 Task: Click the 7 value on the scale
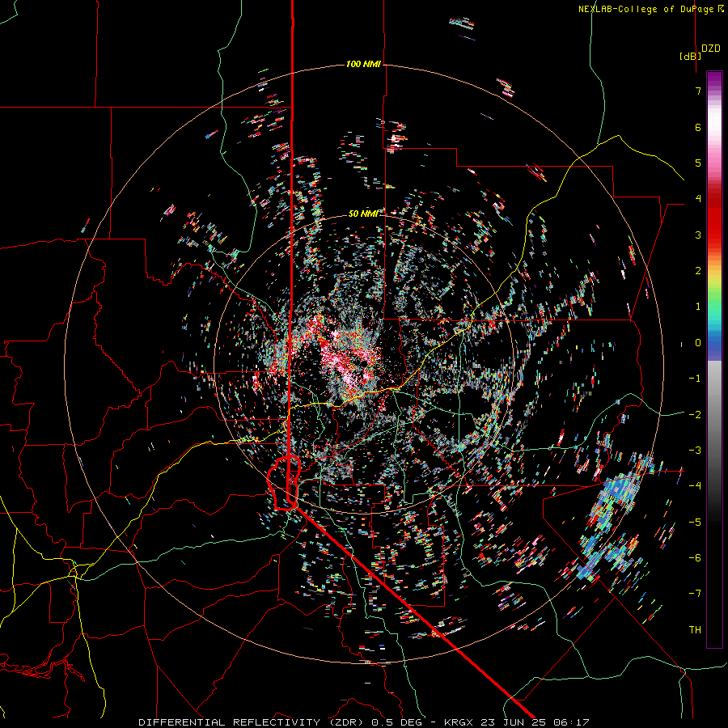698,91
